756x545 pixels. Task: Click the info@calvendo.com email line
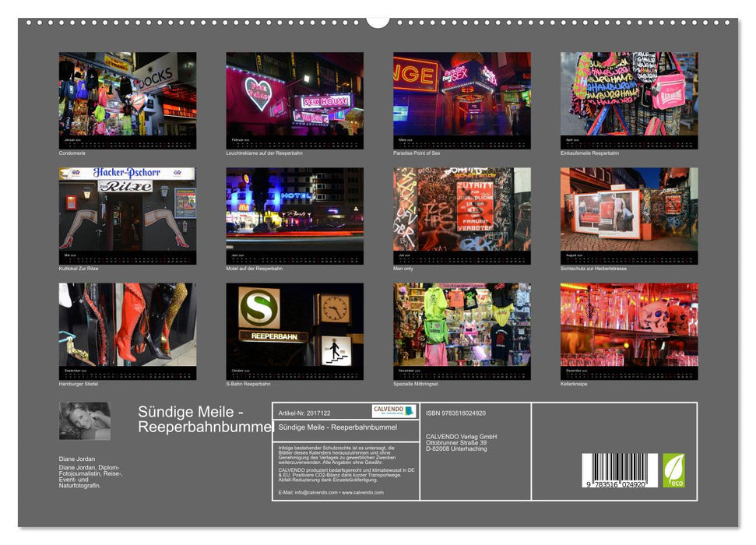pyautogui.click(x=331, y=492)
